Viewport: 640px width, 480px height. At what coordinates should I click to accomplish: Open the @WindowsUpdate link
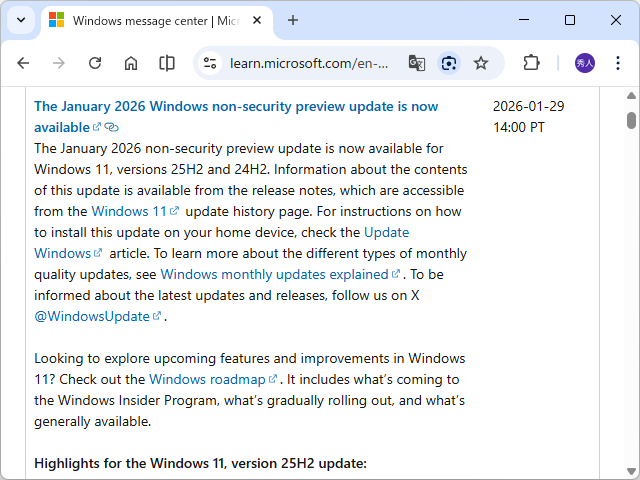[91, 316]
